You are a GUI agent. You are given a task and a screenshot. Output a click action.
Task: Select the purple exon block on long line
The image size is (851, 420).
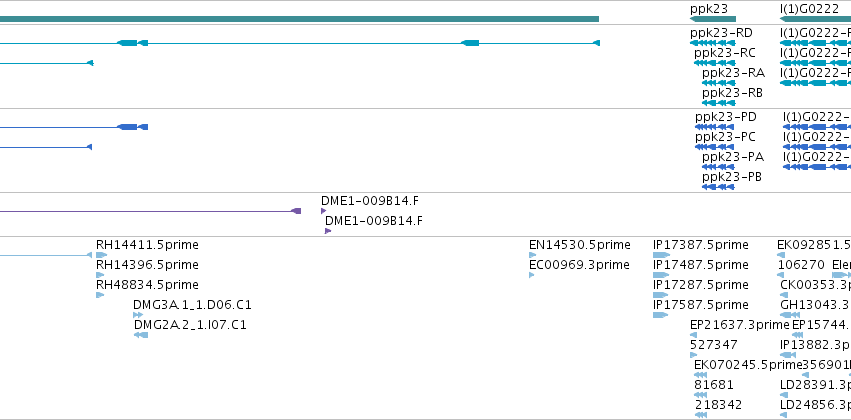coord(296,211)
